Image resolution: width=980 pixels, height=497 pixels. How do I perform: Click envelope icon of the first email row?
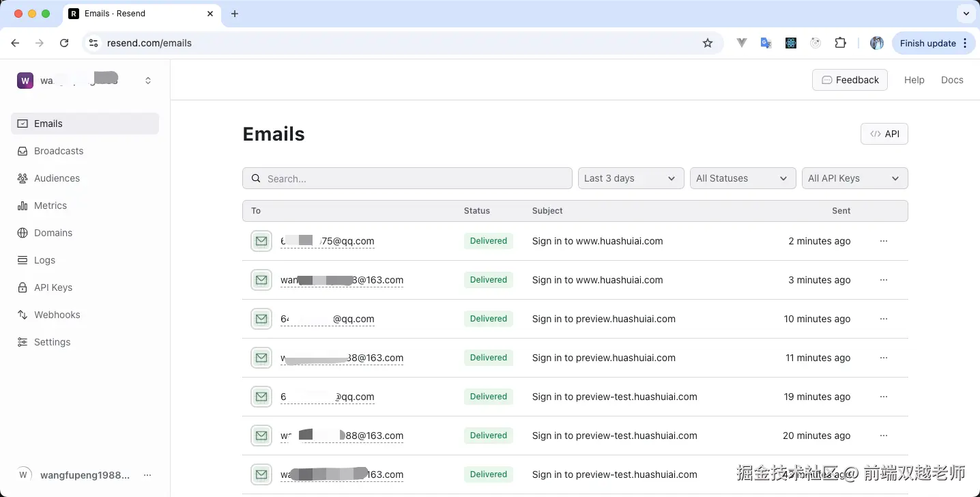click(261, 241)
